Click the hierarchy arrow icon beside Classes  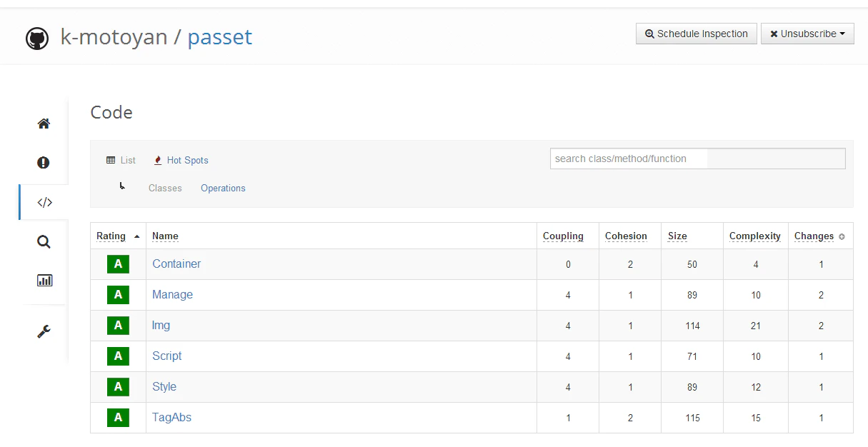[122, 186]
